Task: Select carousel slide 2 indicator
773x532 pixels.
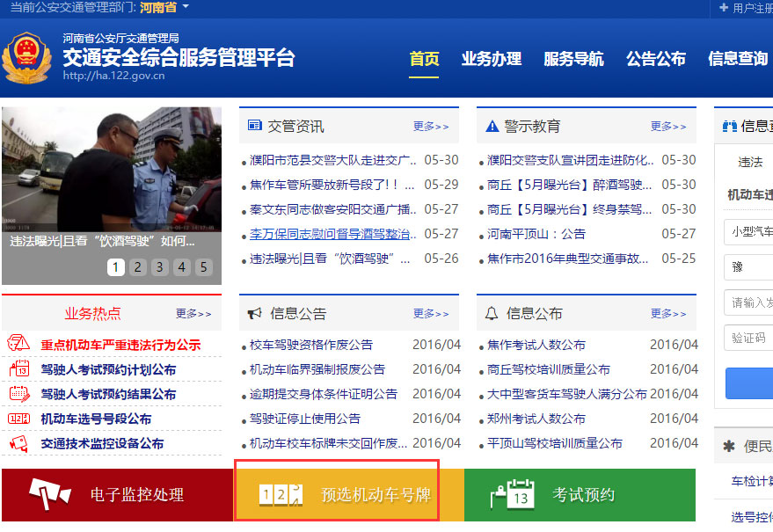Action: [x=137, y=267]
